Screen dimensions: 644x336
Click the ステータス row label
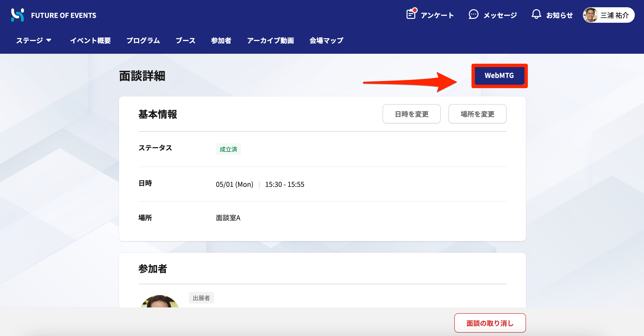(x=155, y=148)
